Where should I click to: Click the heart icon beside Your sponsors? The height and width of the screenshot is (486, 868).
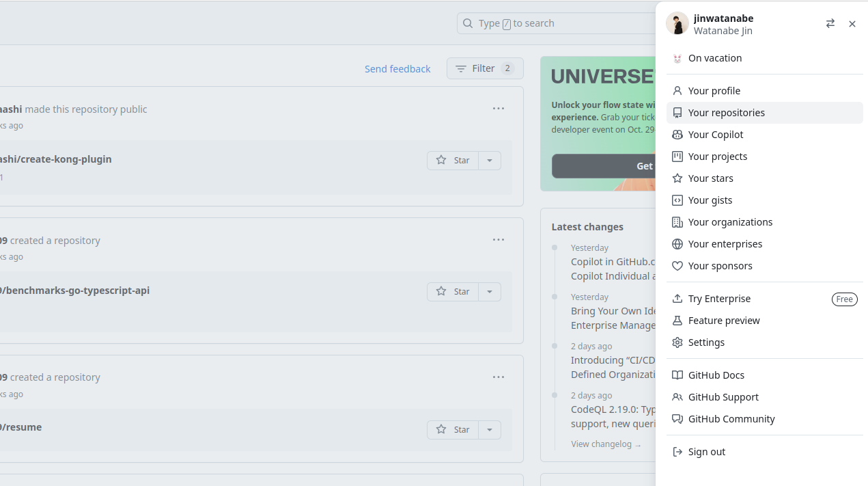677,266
